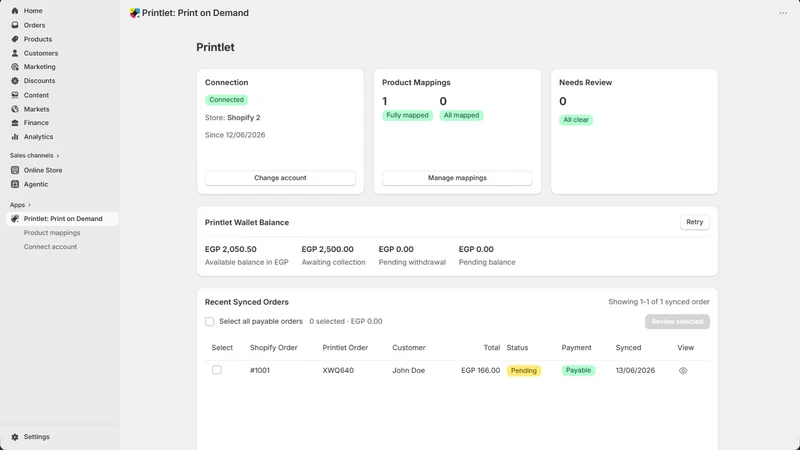Click the Settings gear icon

(15, 437)
